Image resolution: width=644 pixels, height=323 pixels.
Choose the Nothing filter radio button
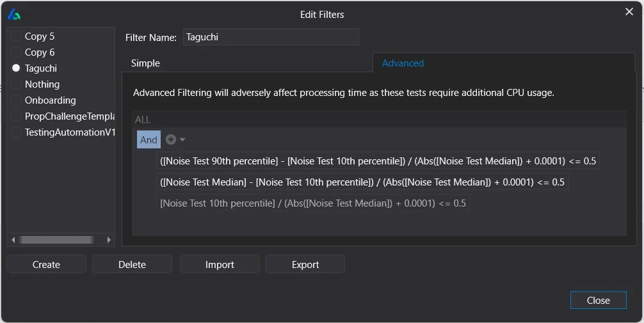16,84
